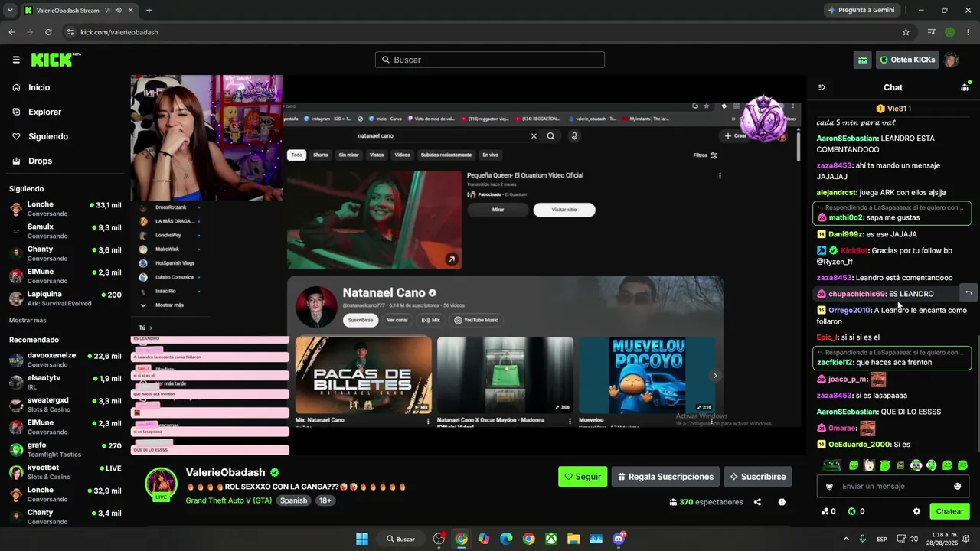
Task: Open davooxeneize recommended channel
Action: (x=65, y=360)
